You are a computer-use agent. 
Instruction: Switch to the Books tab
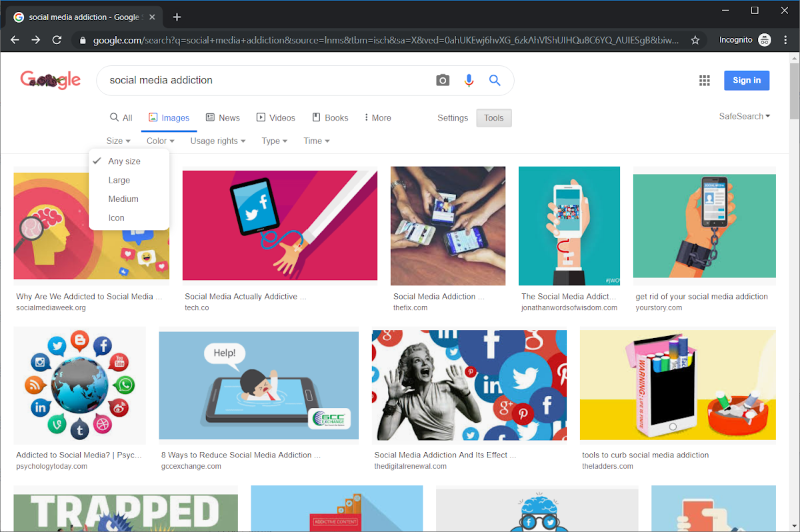(x=330, y=117)
